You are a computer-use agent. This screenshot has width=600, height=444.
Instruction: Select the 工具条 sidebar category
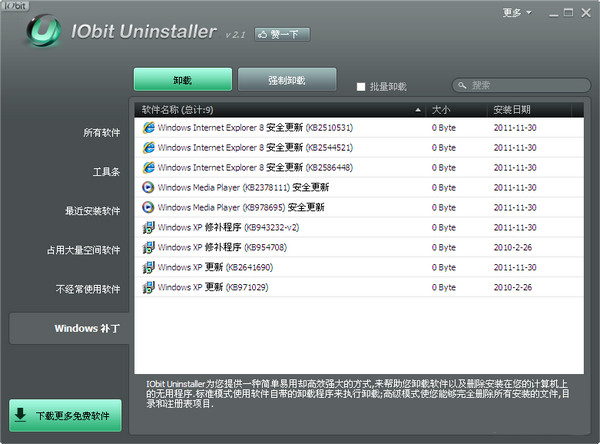[106, 172]
